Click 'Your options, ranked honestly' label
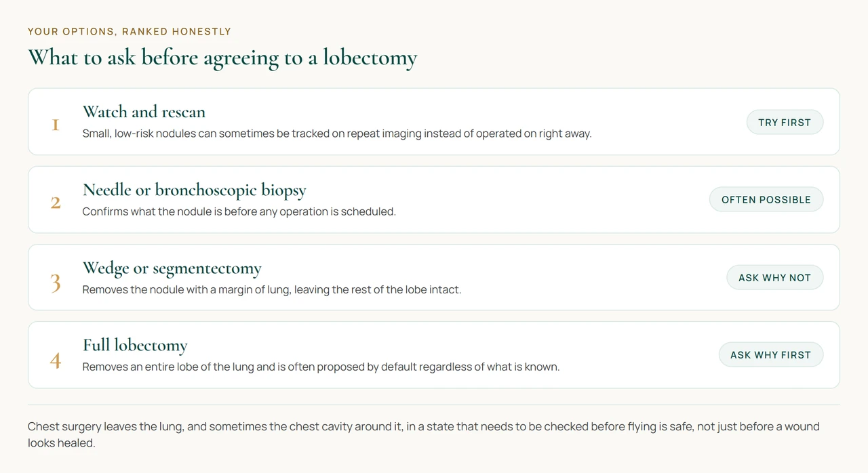Viewport: 868px width, 473px height. (130, 31)
